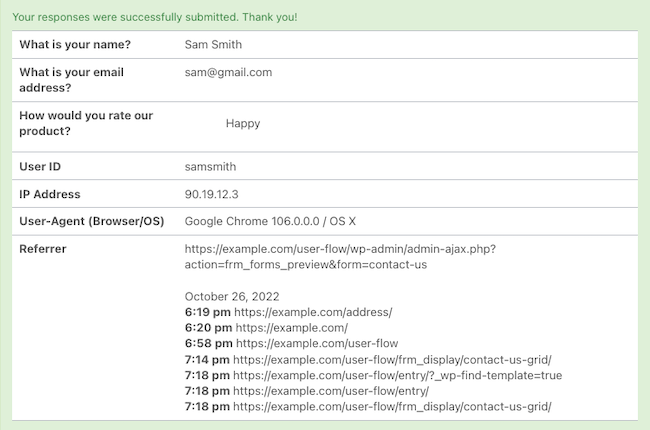The width and height of the screenshot is (650, 430).
Task: Click the 6:19 pm example.com/address/ entry
Action: [x=289, y=312]
